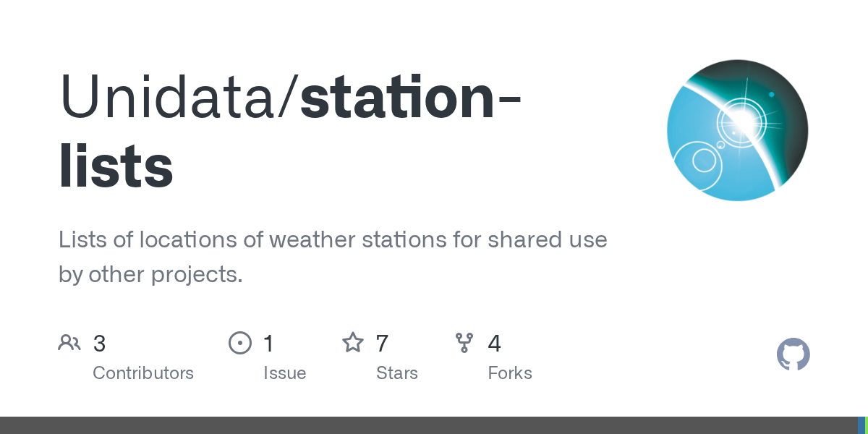Click the contributors count "3"
Image resolution: width=868 pixels, height=434 pixels.
click(x=100, y=344)
